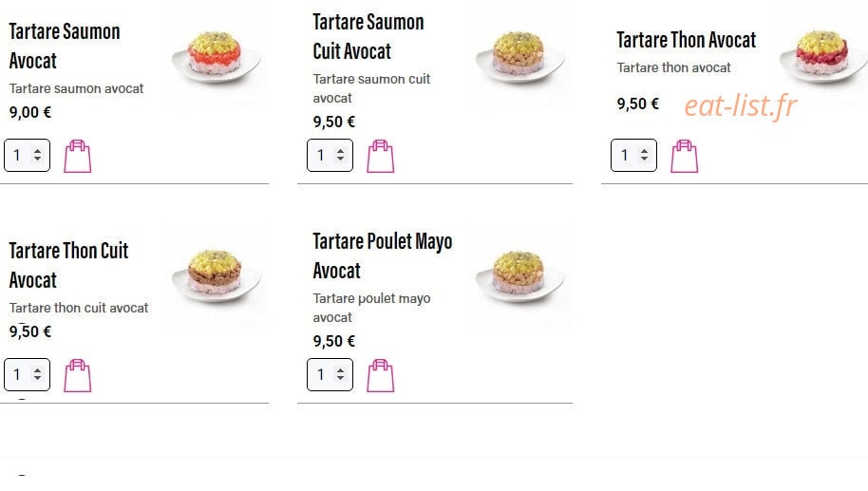Click quantity field for Tartare Poulet Mayo Avocat

click(x=330, y=374)
